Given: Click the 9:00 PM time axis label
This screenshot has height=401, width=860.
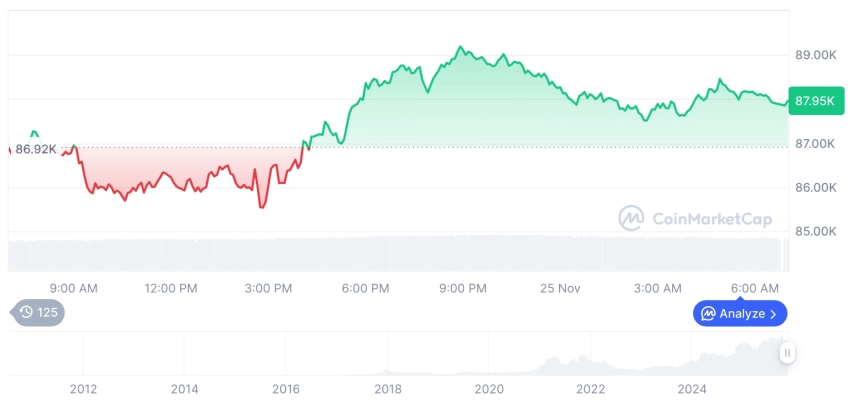Looking at the screenshot, I should (462, 288).
